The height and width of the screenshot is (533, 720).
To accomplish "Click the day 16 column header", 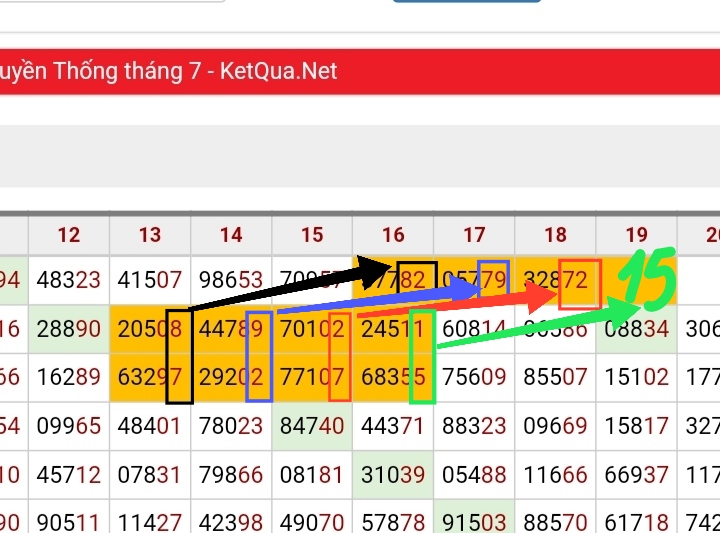I will point(394,235).
